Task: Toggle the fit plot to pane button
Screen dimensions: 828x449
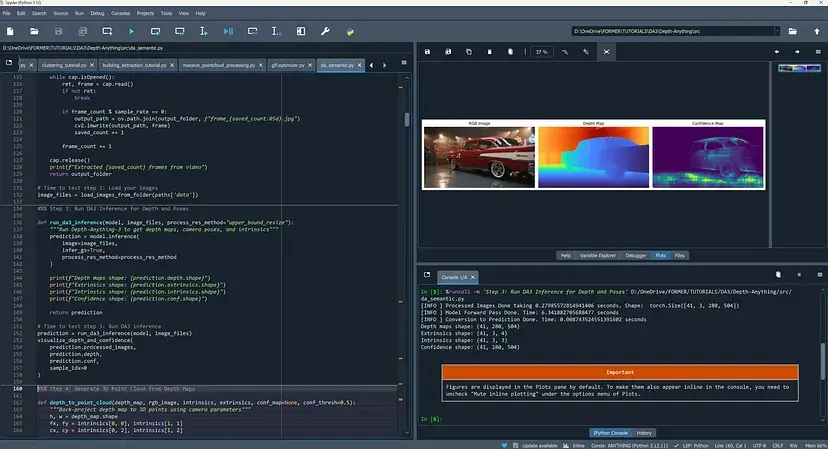Action: click(606, 51)
